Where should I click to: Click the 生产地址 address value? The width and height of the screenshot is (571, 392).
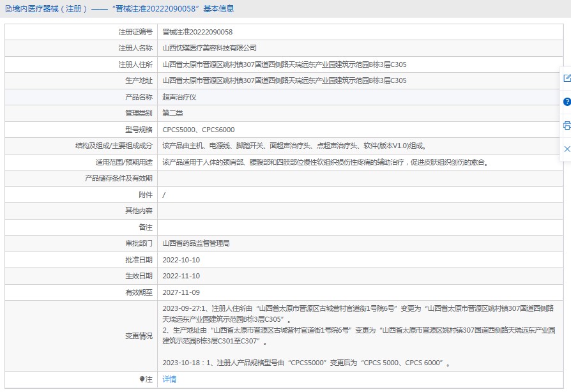tap(284, 80)
